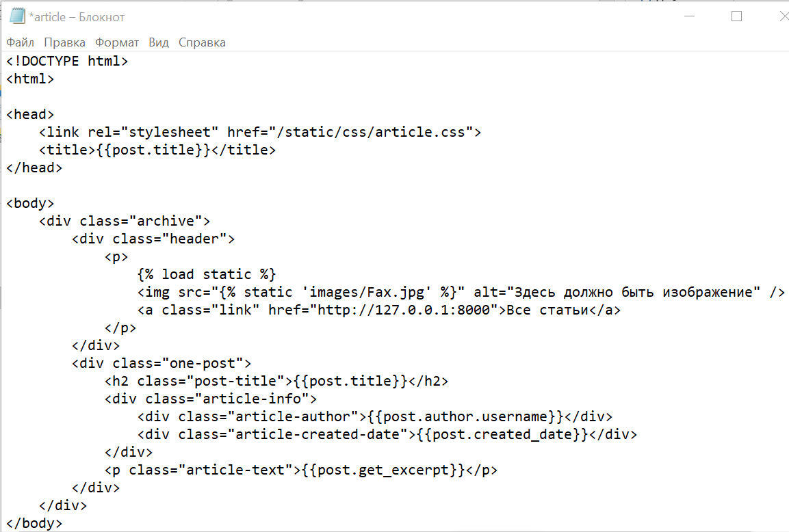Click the stylesheet link href line

(x=260, y=132)
